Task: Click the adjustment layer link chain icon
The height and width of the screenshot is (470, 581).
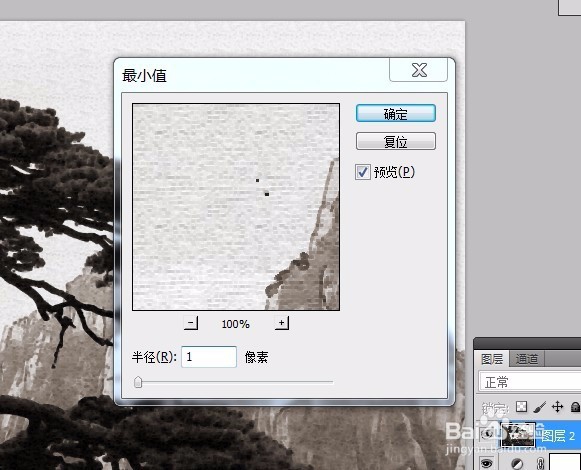Action: pyautogui.click(x=540, y=463)
